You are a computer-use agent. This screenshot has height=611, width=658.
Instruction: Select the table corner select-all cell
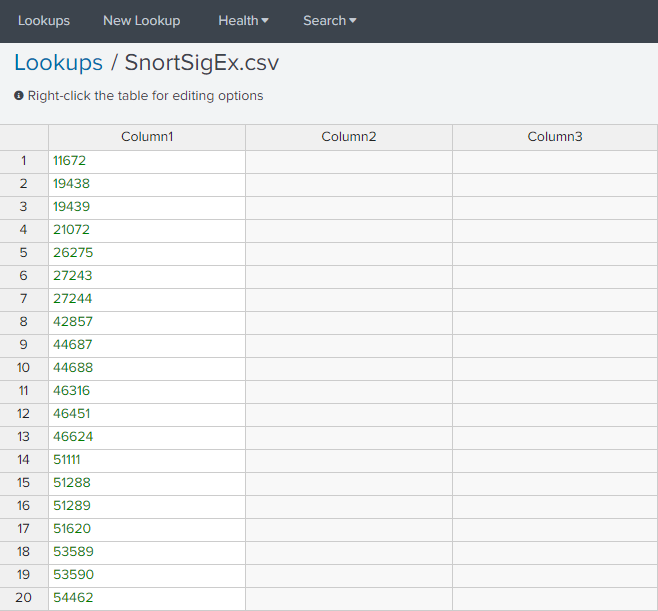click(x=24, y=137)
